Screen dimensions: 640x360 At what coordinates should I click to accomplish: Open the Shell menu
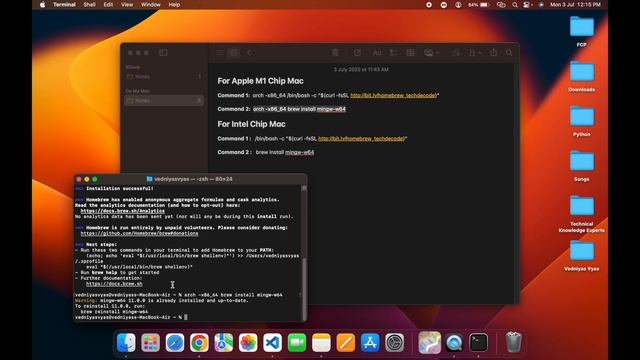tap(89, 5)
